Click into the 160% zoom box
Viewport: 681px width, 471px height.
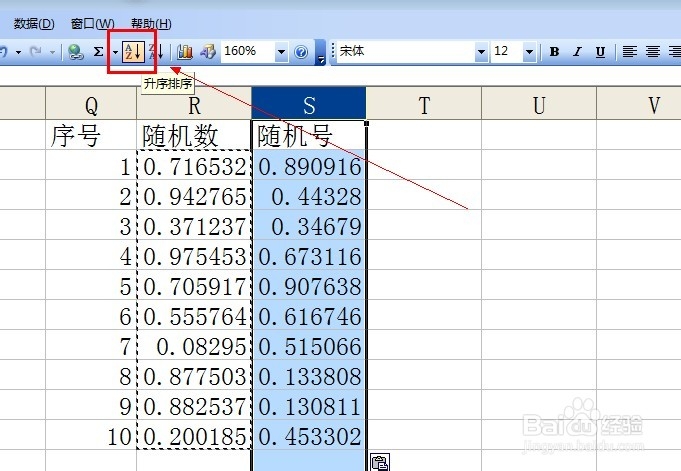(x=248, y=52)
